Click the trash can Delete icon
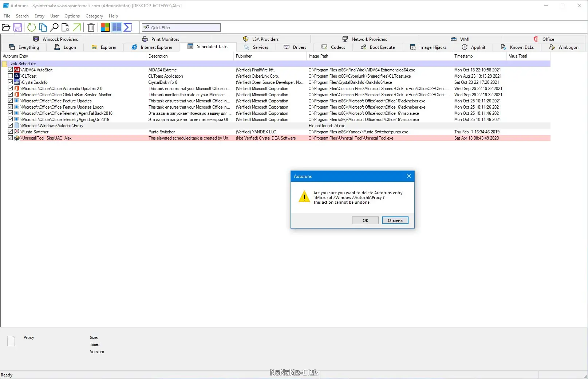The height and width of the screenshot is (379, 588). (91, 27)
